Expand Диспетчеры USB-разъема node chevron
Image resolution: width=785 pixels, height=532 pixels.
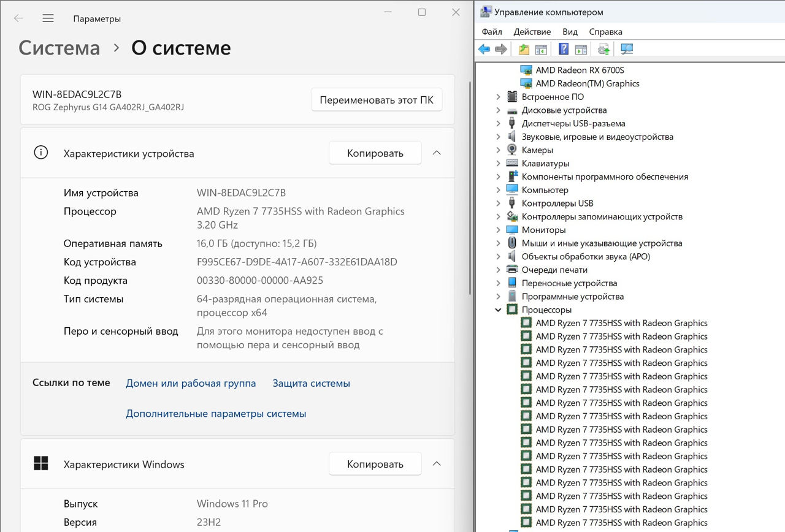pyautogui.click(x=498, y=124)
